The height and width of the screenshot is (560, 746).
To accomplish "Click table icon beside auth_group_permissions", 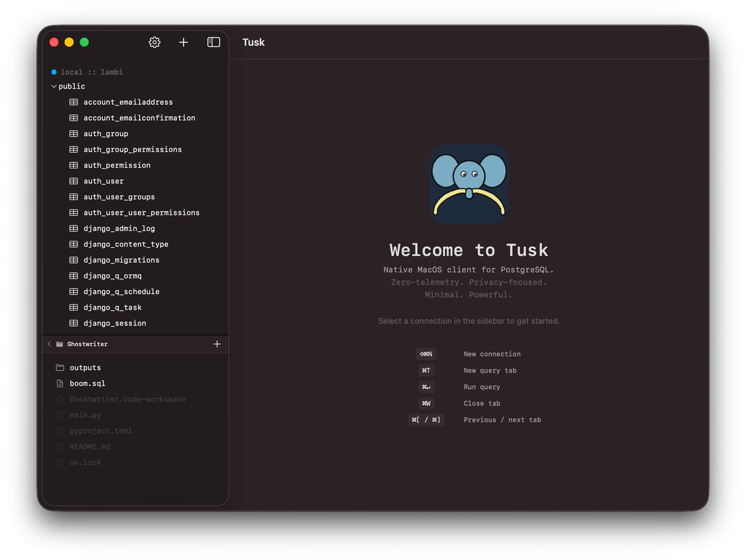I will tap(73, 150).
